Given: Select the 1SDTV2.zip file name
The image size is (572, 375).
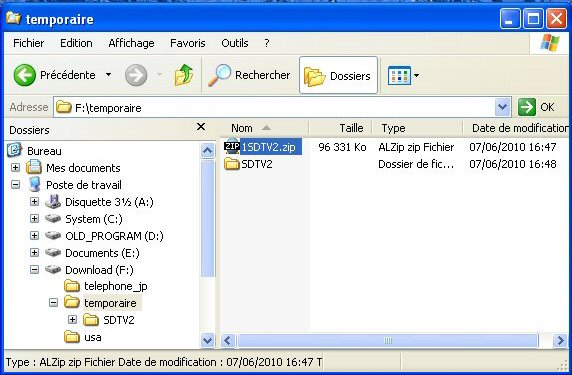Looking at the screenshot, I should pyautogui.click(x=268, y=147).
